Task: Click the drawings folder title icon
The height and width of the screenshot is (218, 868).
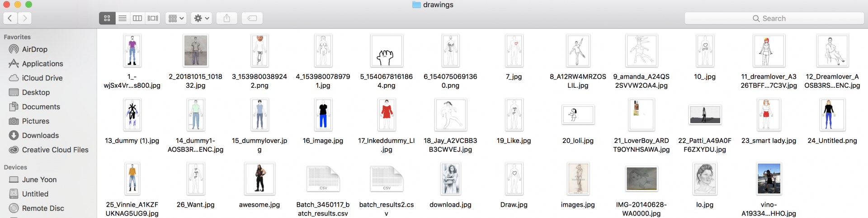Action: [x=416, y=5]
